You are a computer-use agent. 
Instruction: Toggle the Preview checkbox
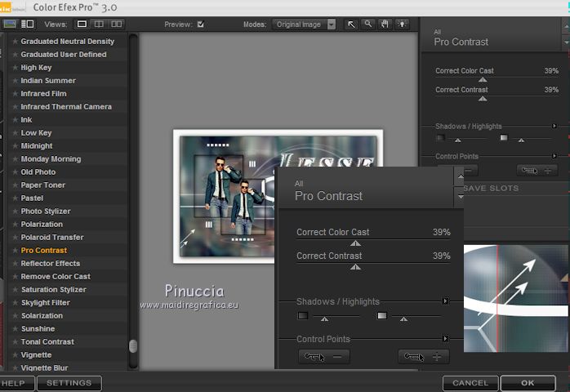click(200, 24)
